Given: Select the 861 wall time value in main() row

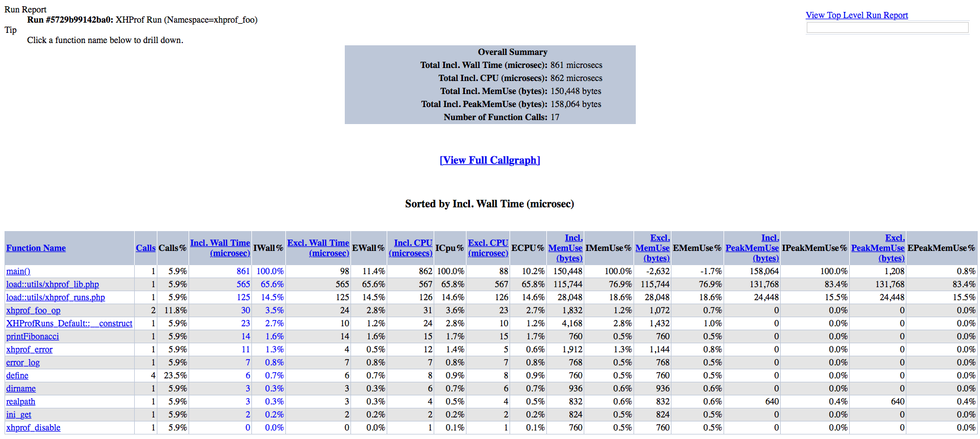Looking at the screenshot, I should (243, 271).
